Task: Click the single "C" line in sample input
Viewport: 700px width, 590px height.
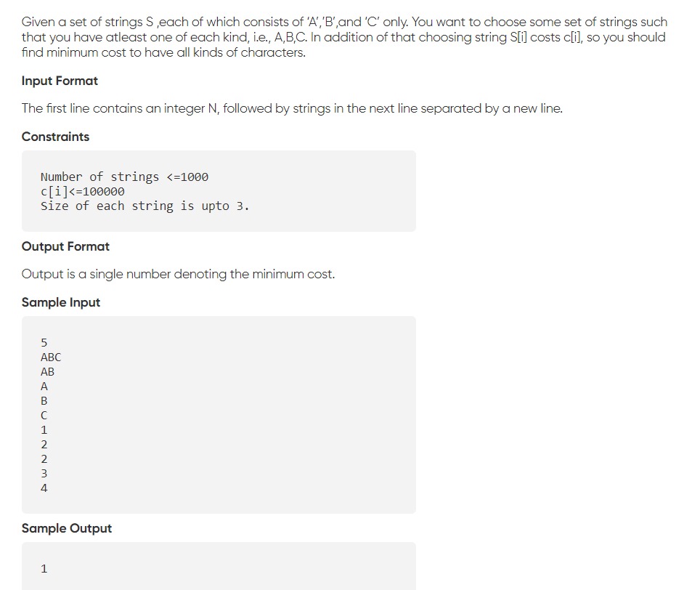Action: click(44, 415)
